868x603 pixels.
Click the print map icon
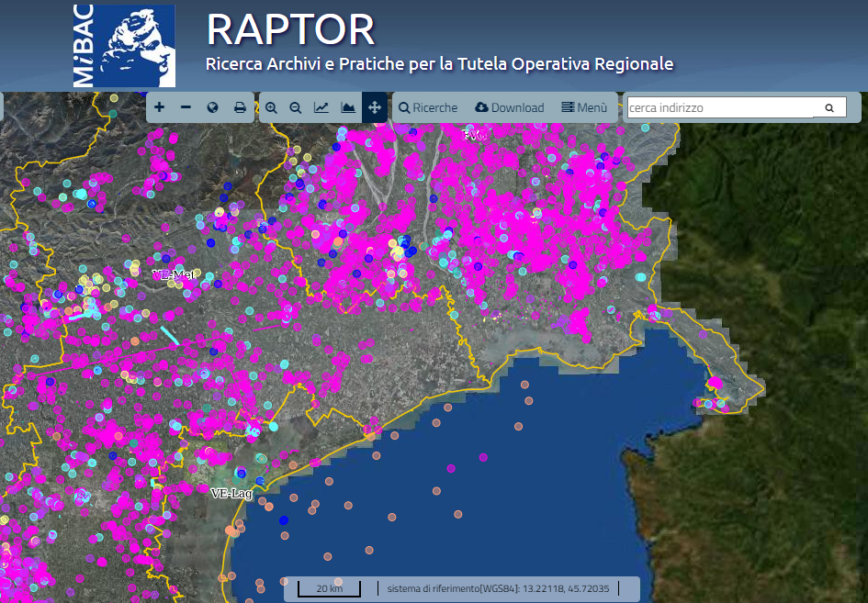coord(240,107)
